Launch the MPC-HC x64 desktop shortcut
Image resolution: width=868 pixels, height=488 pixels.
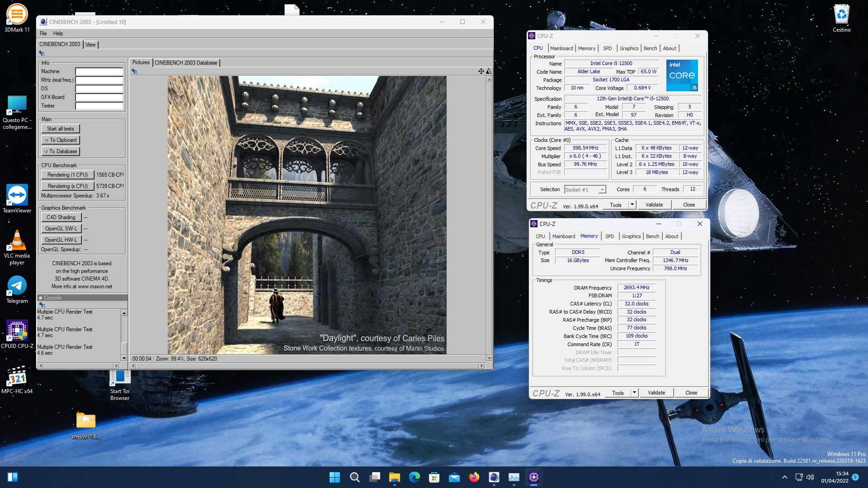click(17, 380)
